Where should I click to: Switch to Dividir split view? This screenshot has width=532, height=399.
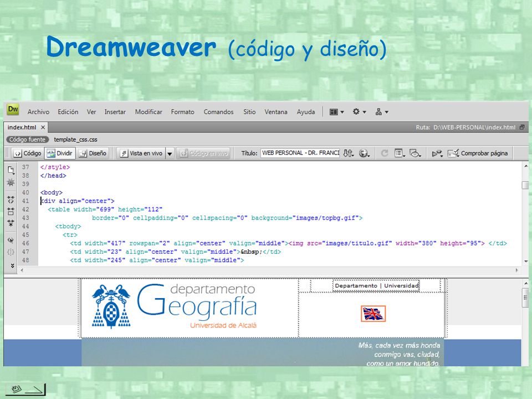tap(59, 154)
